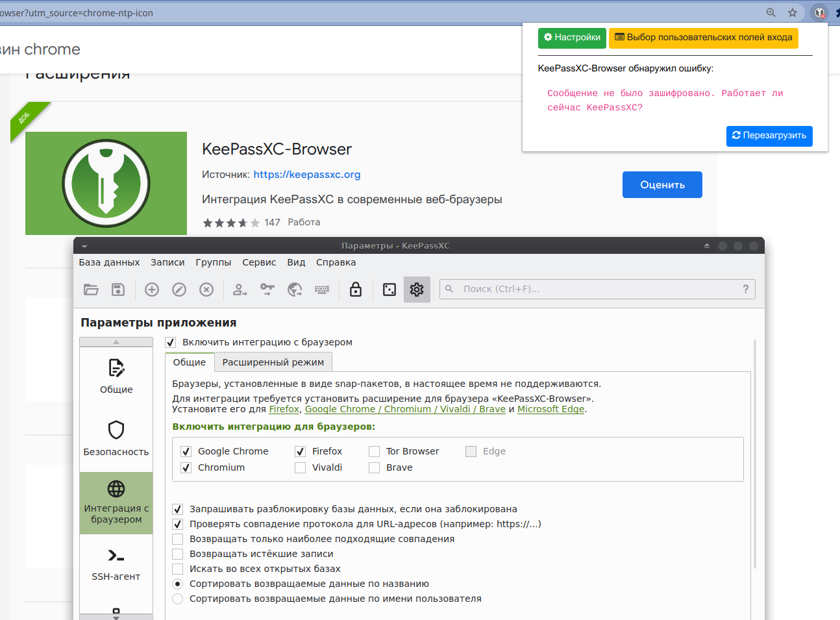The width and height of the screenshot is (840, 620).
Task: Add a new entry with the plus icon
Action: (x=152, y=290)
